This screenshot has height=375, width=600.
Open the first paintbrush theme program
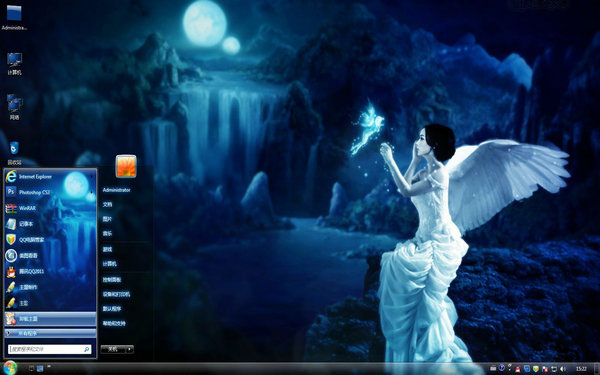click(x=50, y=287)
